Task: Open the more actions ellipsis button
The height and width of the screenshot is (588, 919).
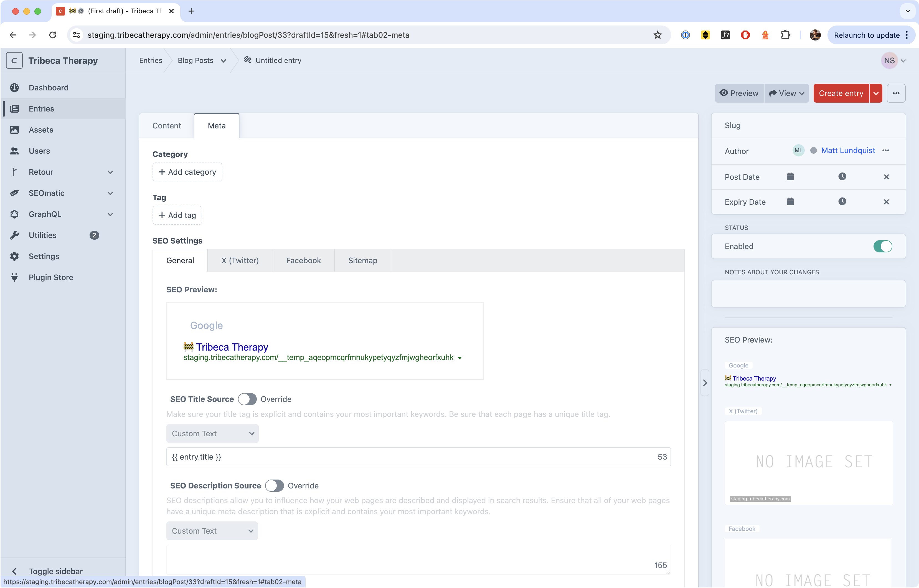Action: (896, 93)
